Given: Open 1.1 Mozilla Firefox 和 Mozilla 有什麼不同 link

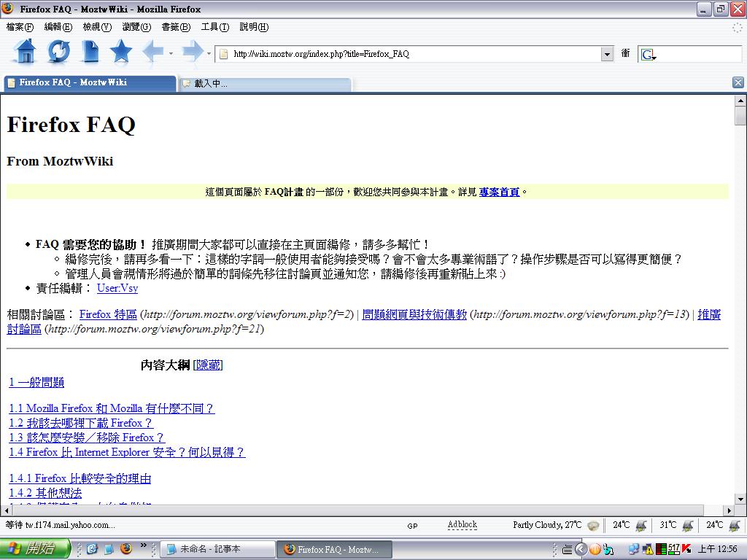Looking at the screenshot, I should point(112,408).
